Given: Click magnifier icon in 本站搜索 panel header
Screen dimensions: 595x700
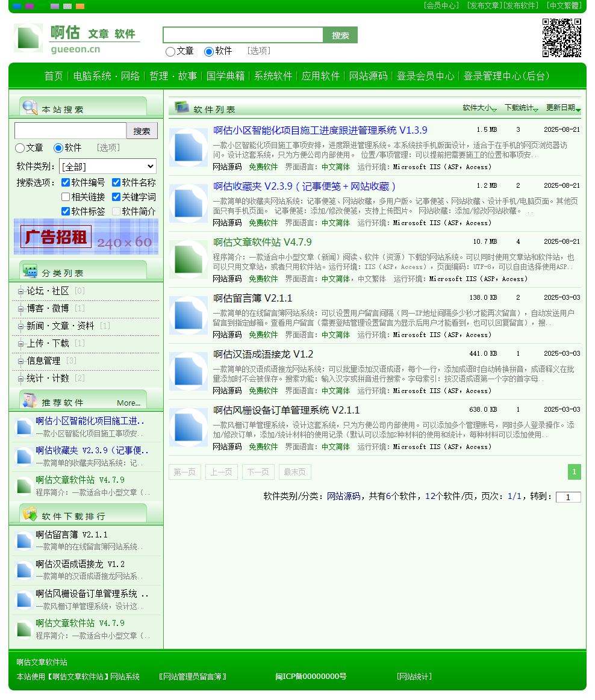Looking at the screenshot, I should pos(30,107).
